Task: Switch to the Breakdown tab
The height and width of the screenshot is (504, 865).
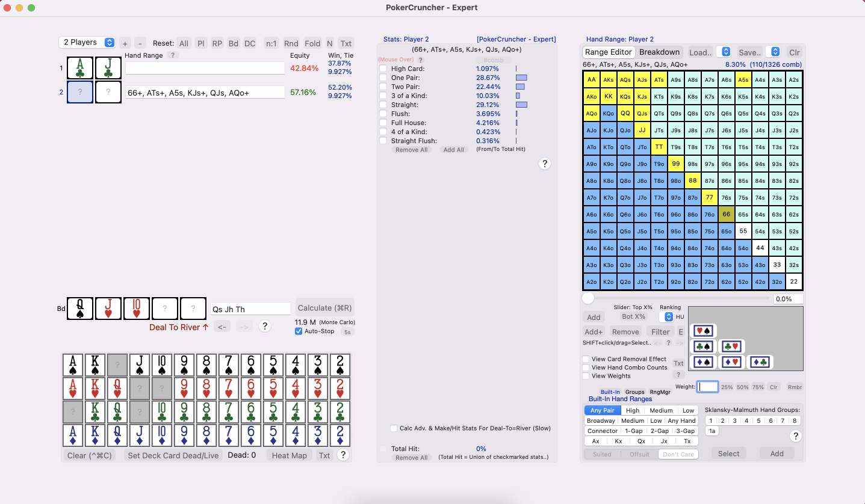Action: tap(659, 52)
